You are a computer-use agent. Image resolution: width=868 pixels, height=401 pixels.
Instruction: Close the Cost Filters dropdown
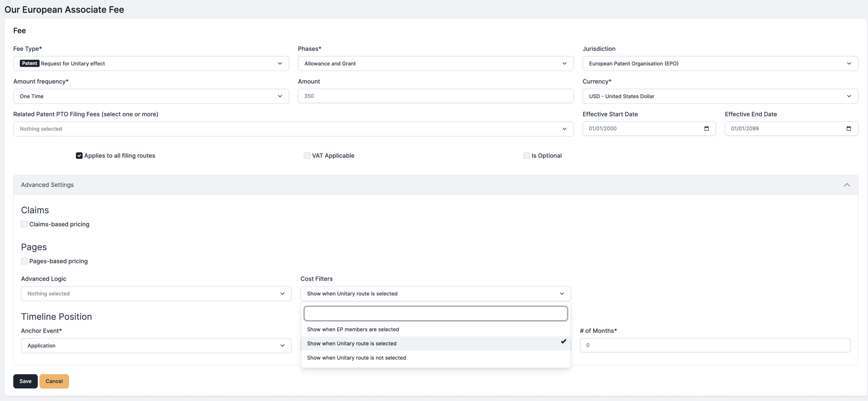click(x=436, y=294)
